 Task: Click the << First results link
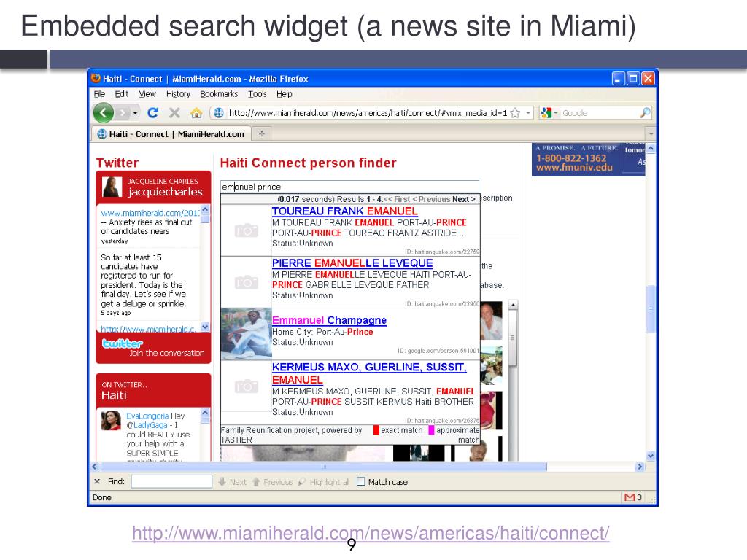397,199
